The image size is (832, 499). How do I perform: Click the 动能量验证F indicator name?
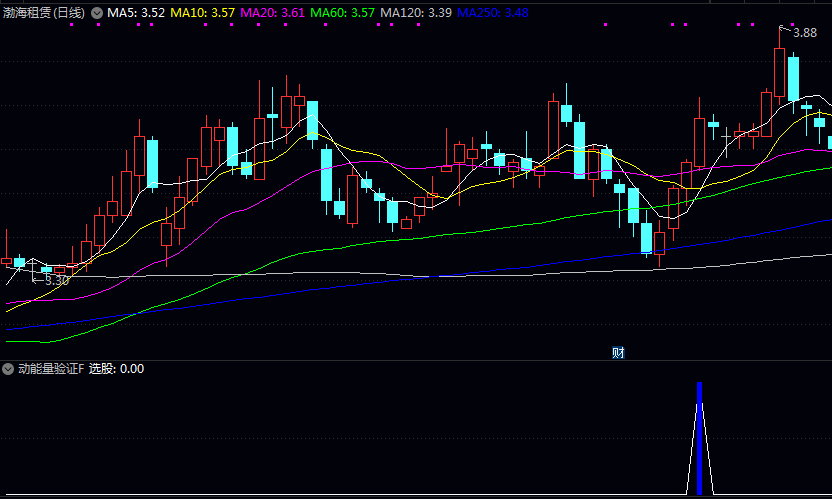[50, 369]
